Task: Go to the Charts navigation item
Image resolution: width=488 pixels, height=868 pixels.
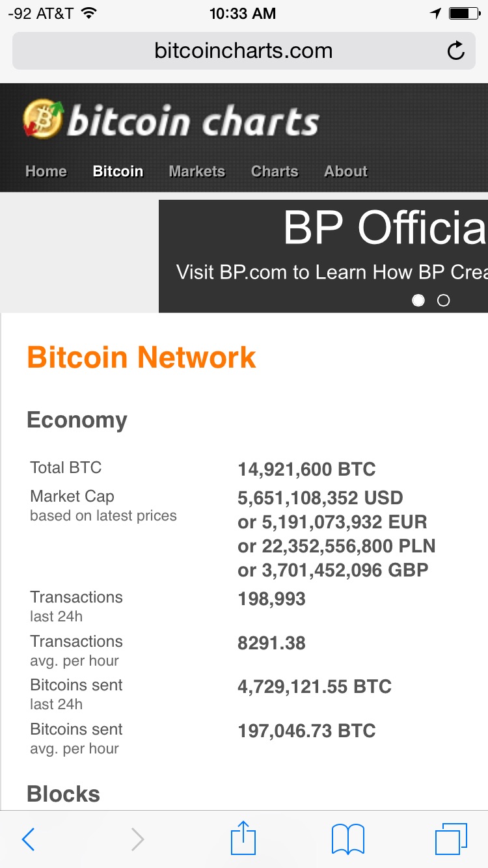Action: click(275, 171)
